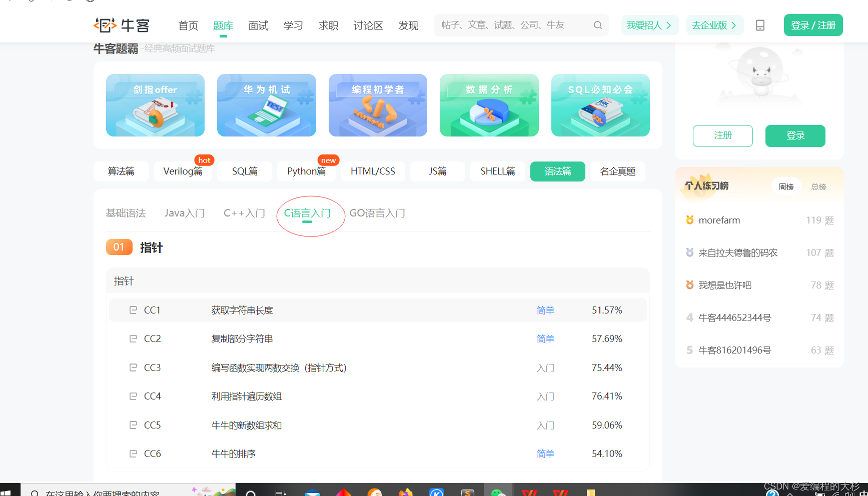
Task: Click the search magnifier icon
Action: (597, 25)
